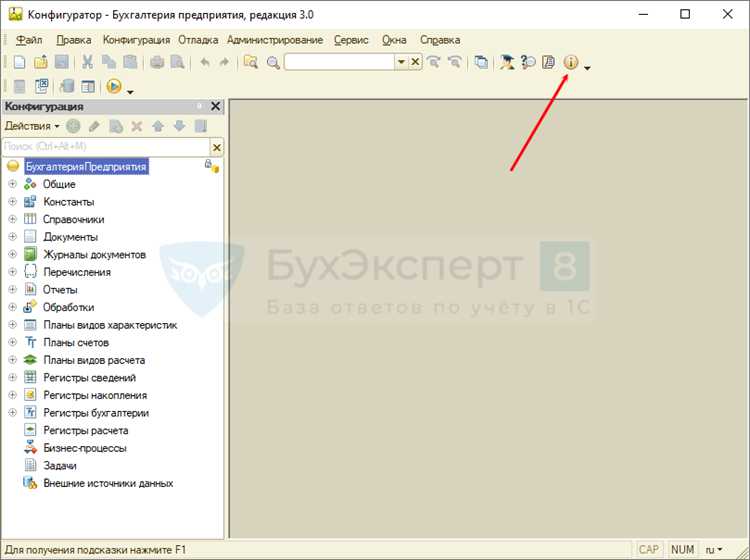Click the configuration tree search field
This screenshot has height=560, width=750.
[x=106, y=147]
